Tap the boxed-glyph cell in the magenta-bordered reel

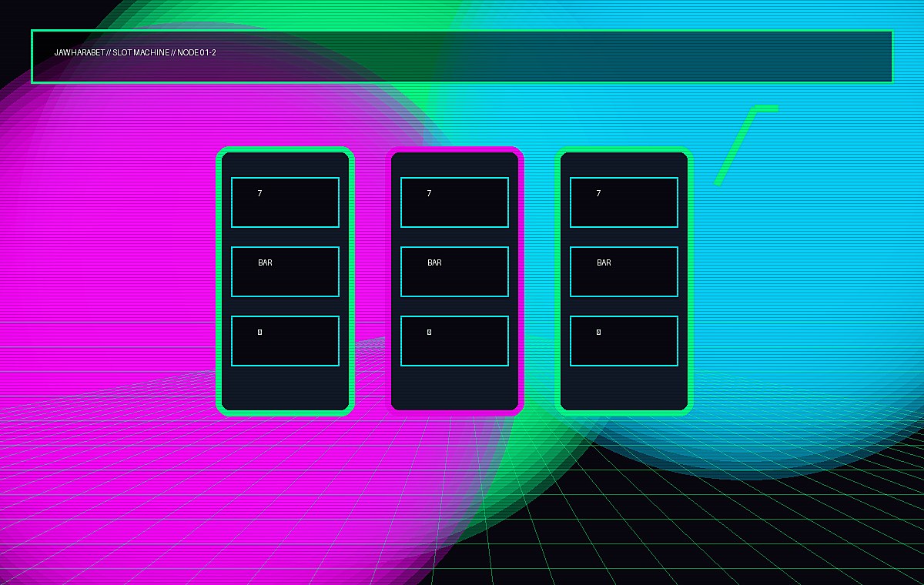(454, 341)
